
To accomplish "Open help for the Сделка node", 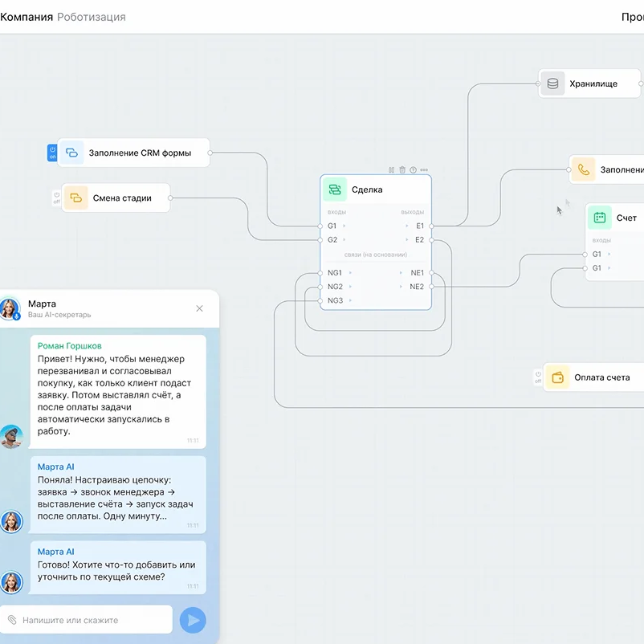I will (413, 169).
